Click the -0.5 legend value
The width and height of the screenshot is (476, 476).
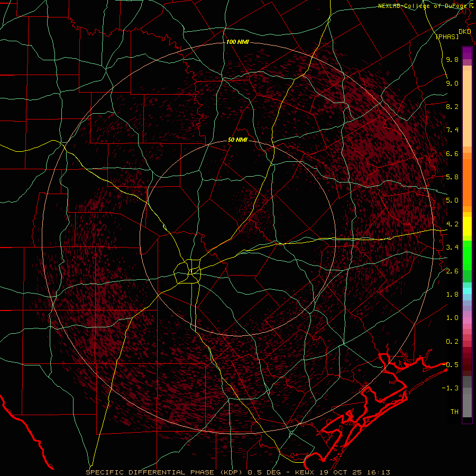pyautogui.click(x=450, y=364)
